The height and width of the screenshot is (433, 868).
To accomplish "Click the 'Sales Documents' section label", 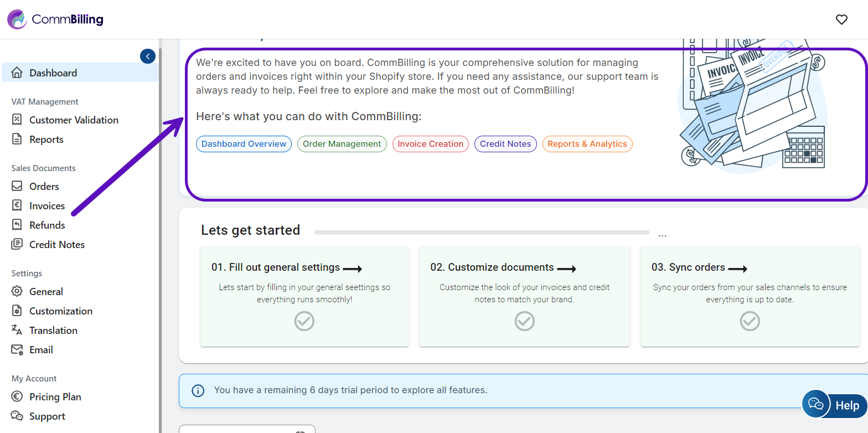I will tap(44, 168).
